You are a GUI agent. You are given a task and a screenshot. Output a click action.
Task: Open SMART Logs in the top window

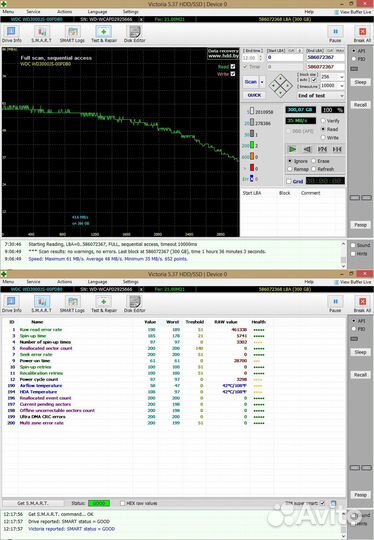72,34
